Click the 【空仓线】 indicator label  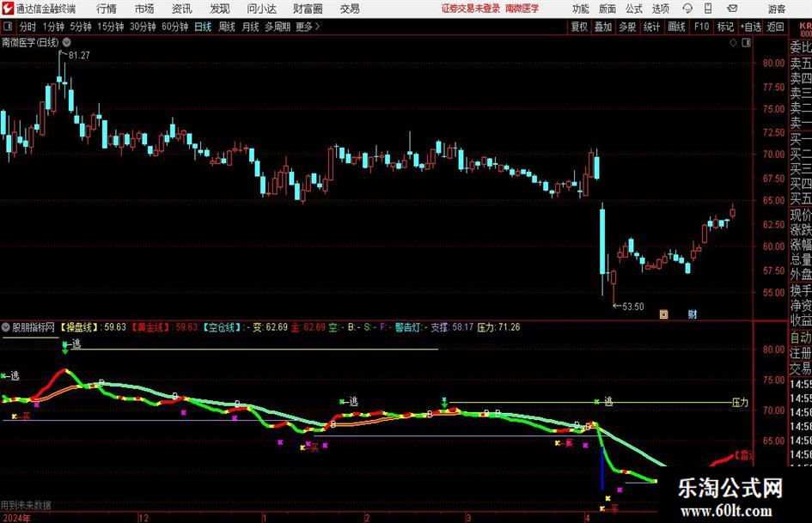(221, 327)
